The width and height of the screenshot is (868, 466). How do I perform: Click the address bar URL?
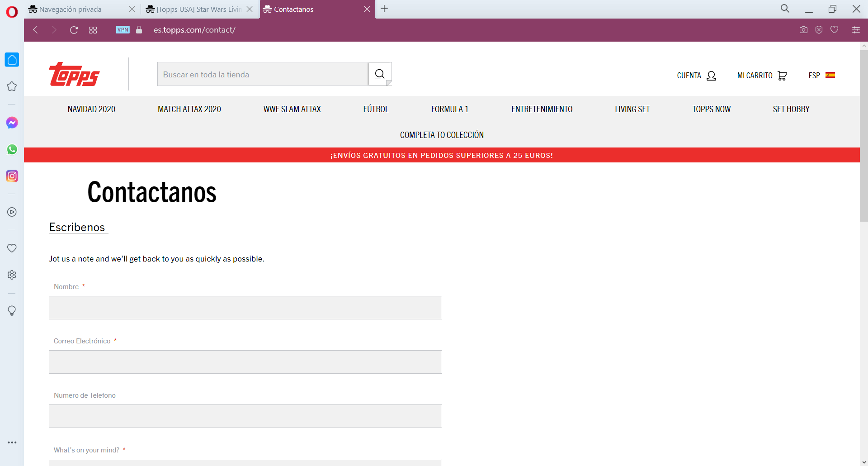coord(194,30)
